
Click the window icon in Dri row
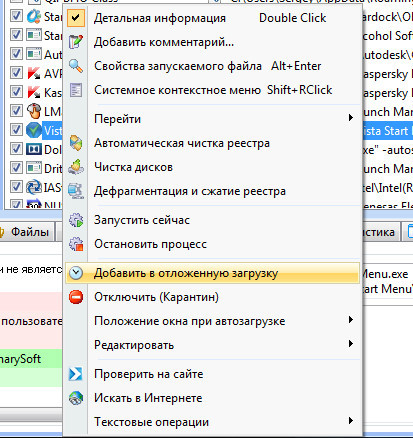coord(34,168)
